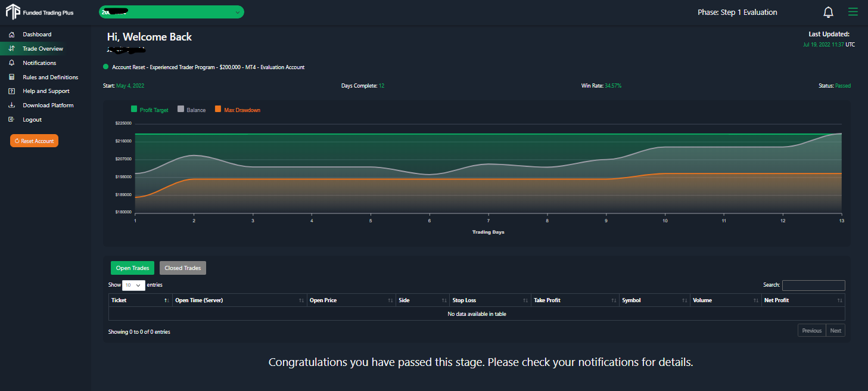Screen dimensions: 868x391
Task: Open the Show entries count dropdown
Action: (133, 286)
